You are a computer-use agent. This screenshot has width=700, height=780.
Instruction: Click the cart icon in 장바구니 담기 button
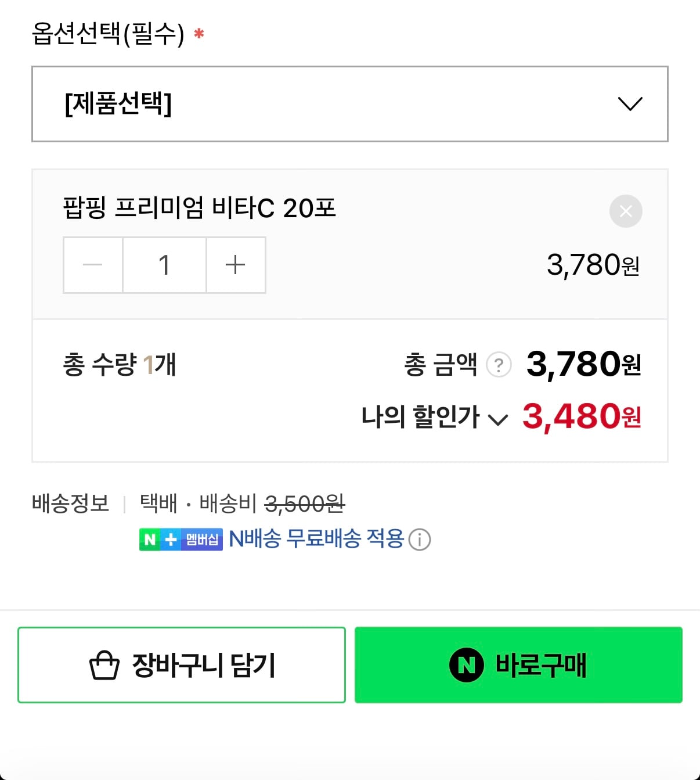102,664
